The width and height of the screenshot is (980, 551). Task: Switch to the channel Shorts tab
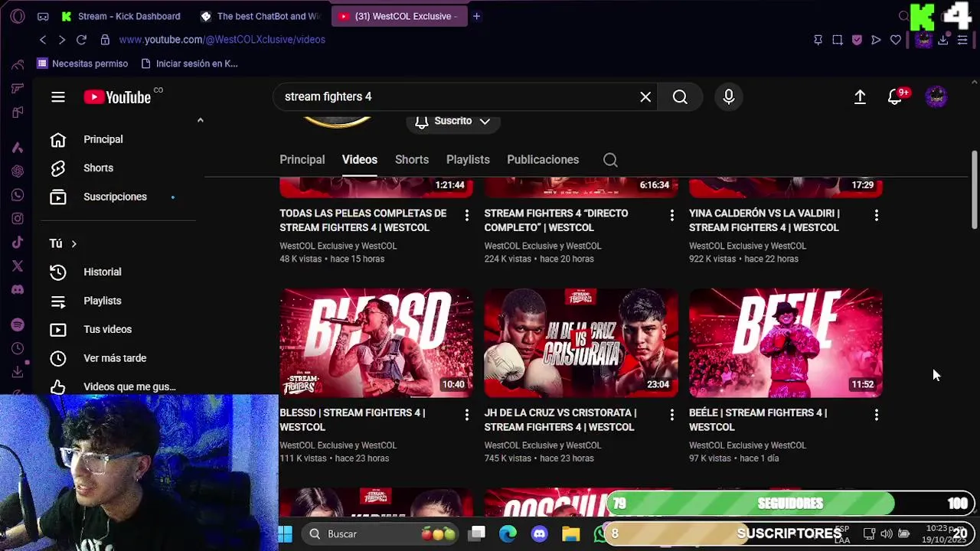411,159
